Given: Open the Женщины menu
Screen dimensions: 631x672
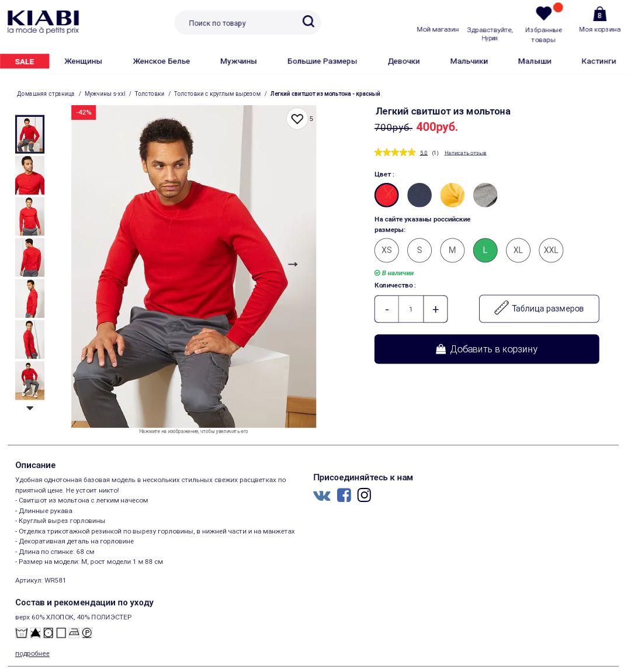Looking at the screenshot, I should coord(83,61).
